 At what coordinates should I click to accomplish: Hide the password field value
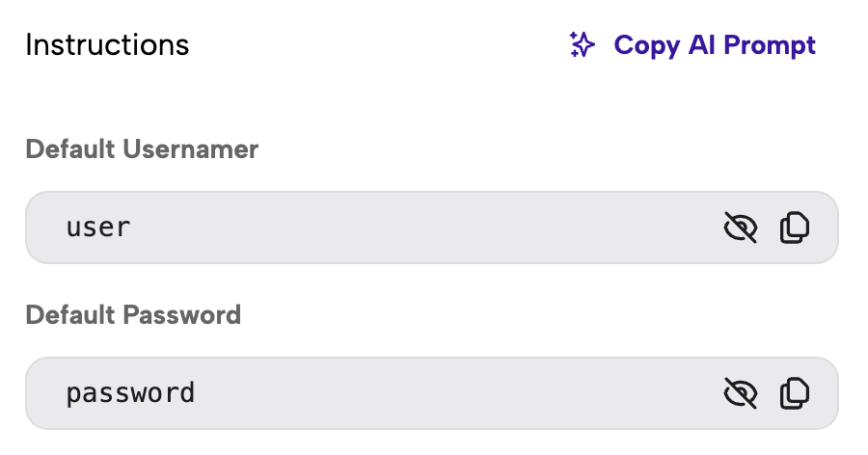pyautogui.click(x=740, y=392)
